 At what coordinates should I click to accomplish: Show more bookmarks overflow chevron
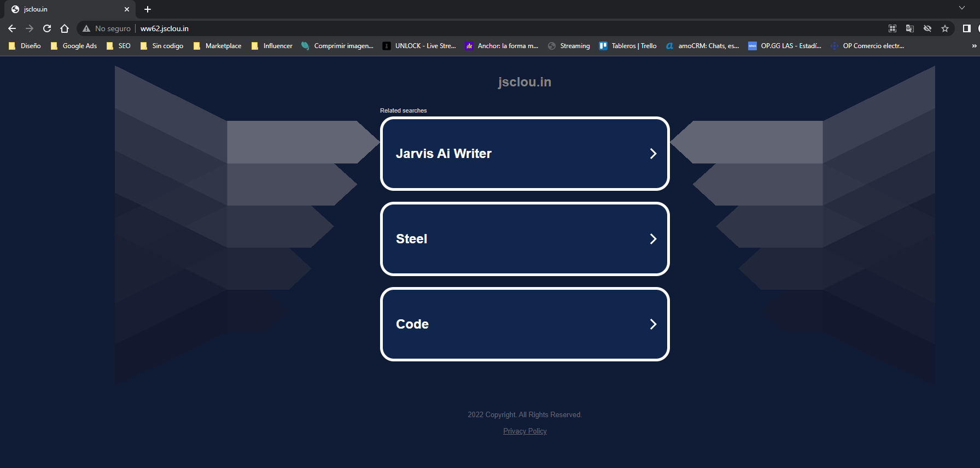click(x=974, y=46)
